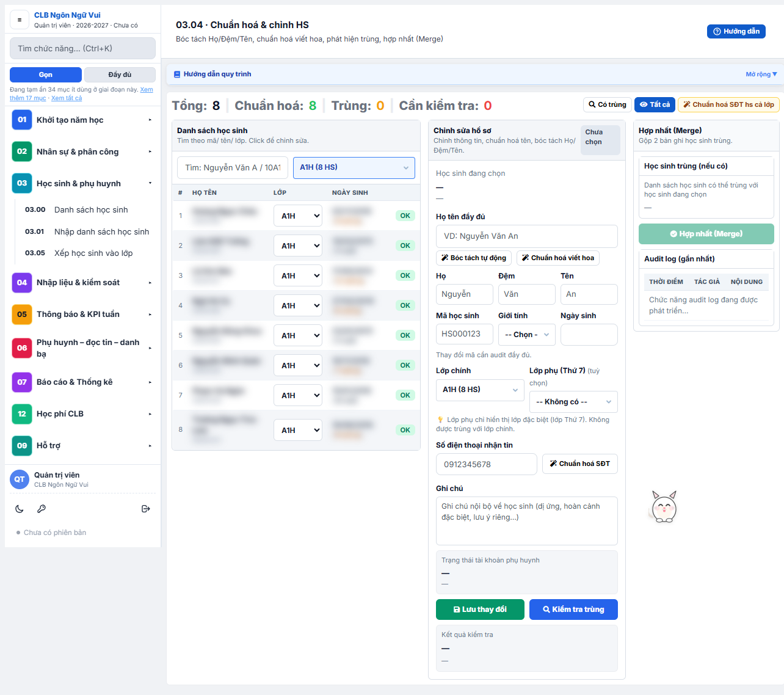
Task: Open the Lớp phụ (Thứ 7) dropdown
Action: pos(573,402)
